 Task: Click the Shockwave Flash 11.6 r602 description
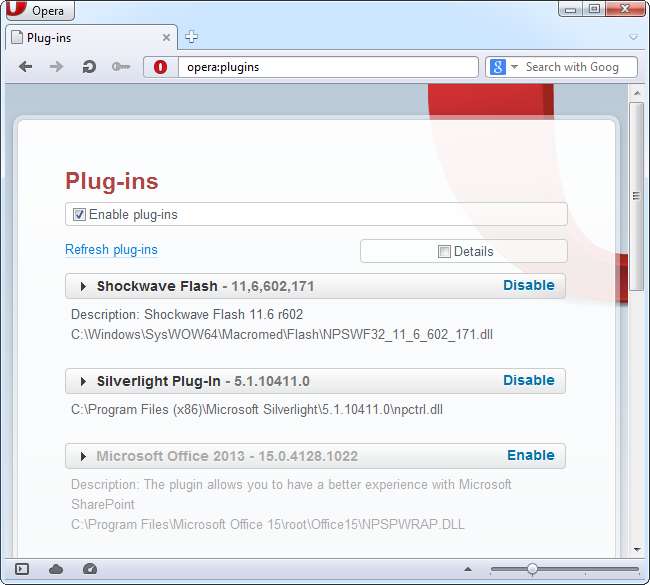[x=187, y=314]
